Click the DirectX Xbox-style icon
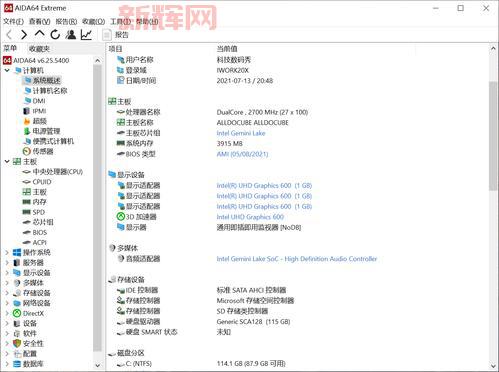 click(x=17, y=313)
